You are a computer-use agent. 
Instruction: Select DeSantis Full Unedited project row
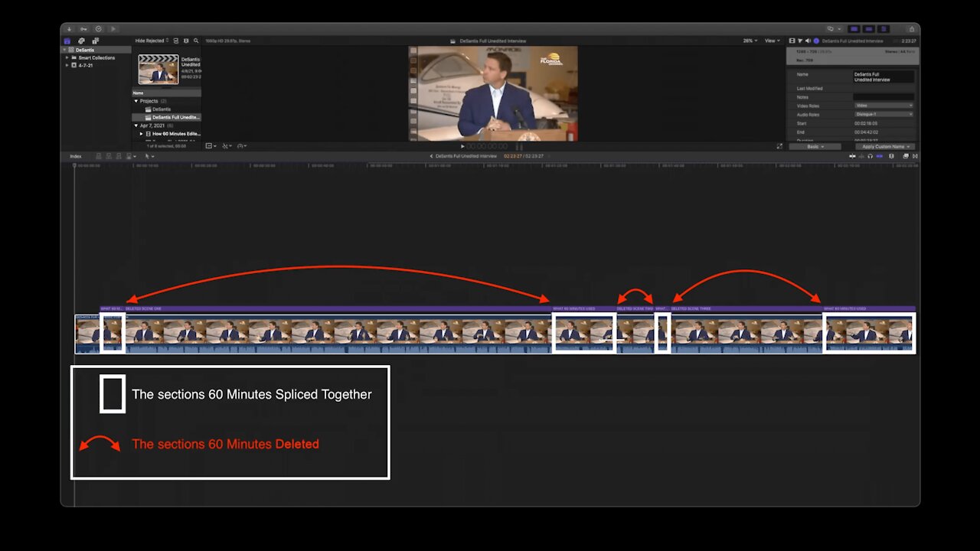point(166,117)
